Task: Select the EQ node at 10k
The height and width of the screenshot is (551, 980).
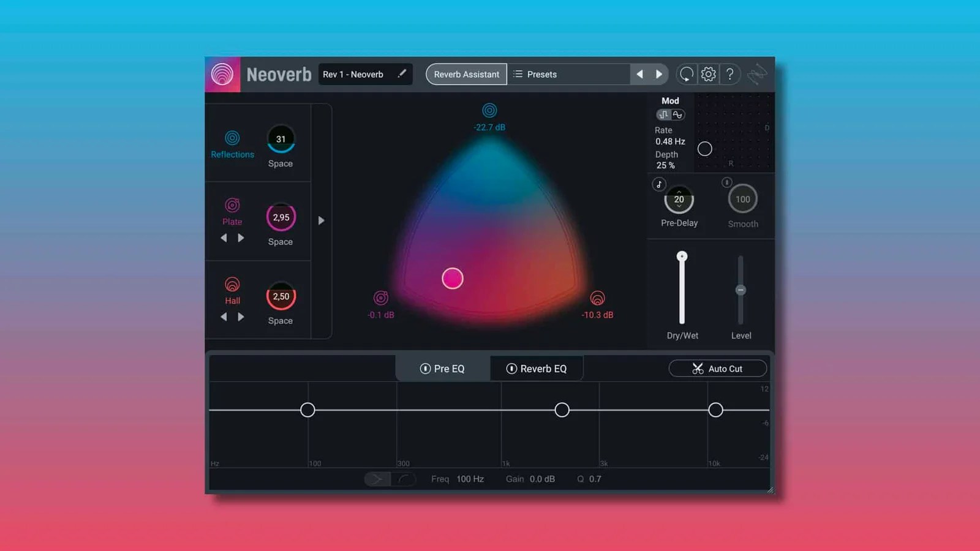Action: click(x=715, y=410)
